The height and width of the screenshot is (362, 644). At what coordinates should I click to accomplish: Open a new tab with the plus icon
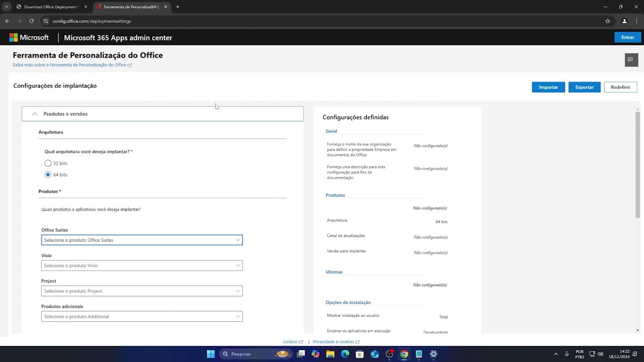click(x=178, y=7)
